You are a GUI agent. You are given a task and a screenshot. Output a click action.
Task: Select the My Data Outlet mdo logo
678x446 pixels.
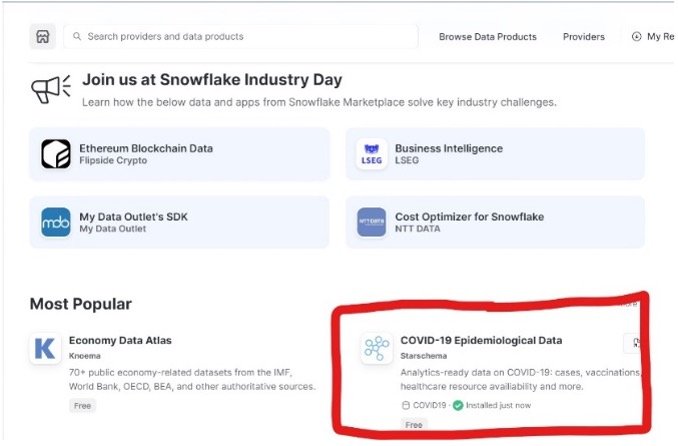pyautogui.click(x=56, y=222)
